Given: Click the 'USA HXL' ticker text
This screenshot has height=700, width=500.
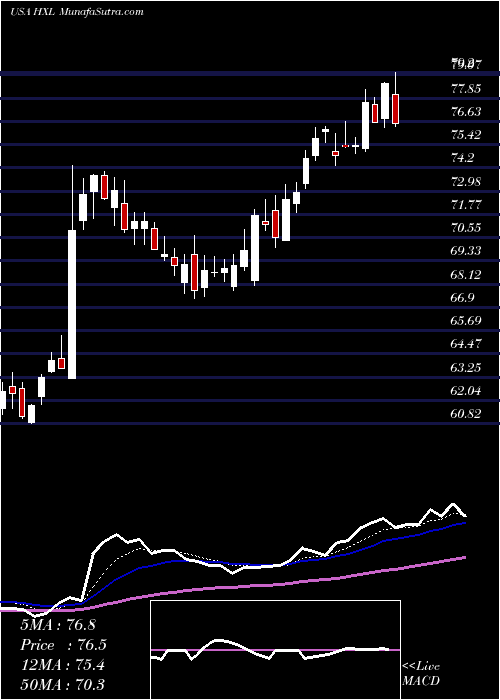Looking at the screenshot, I should coord(32,12).
